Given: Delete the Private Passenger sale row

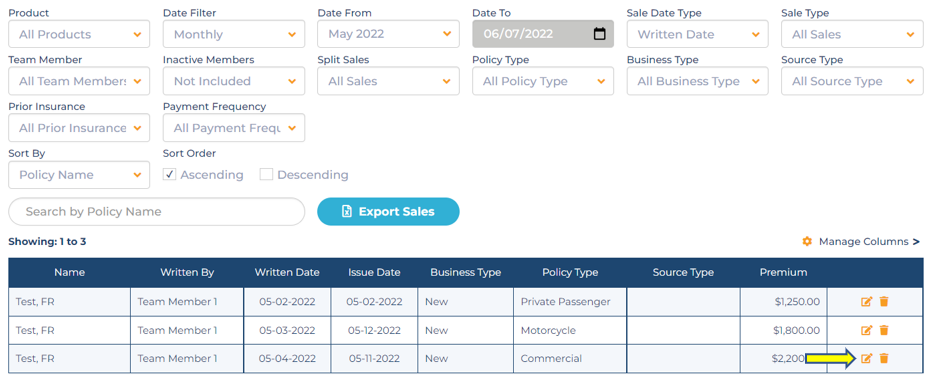Looking at the screenshot, I should click(x=884, y=302).
